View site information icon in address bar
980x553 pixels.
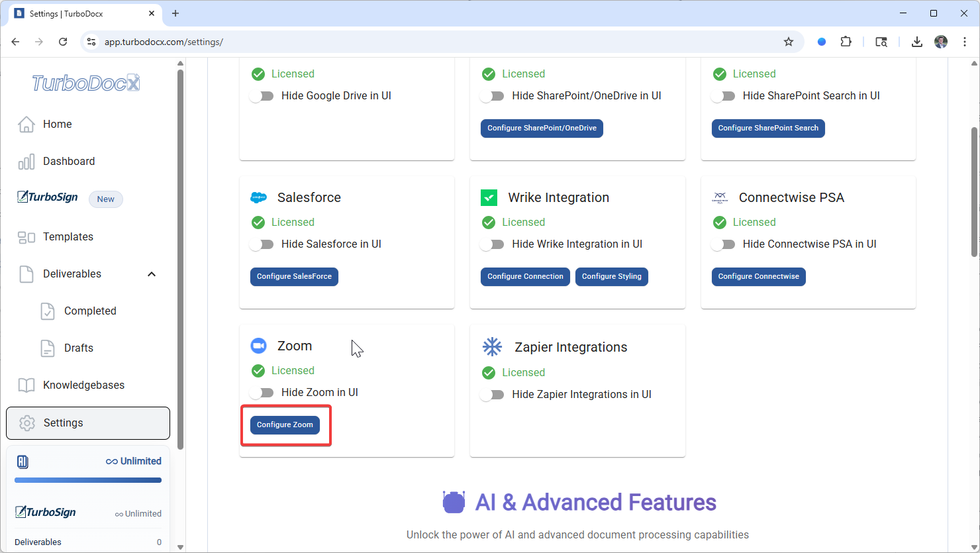(92, 42)
